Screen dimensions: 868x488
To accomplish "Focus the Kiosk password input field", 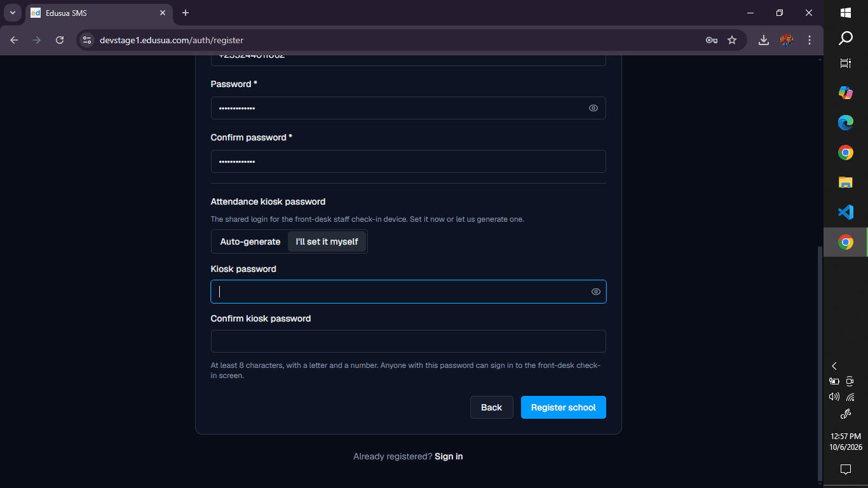I will coord(409,292).
